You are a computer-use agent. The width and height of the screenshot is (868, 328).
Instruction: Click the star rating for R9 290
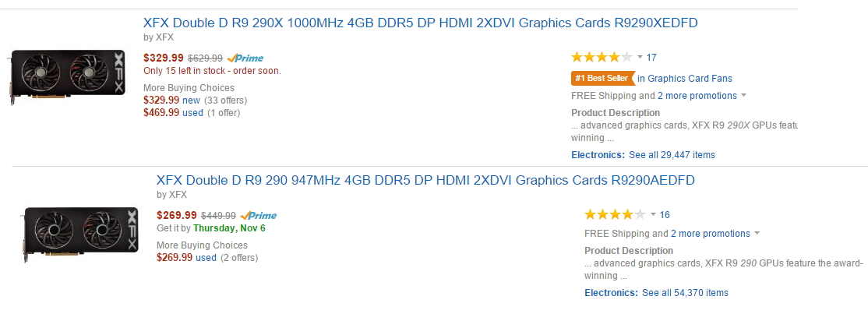click(x=615, y=214)
